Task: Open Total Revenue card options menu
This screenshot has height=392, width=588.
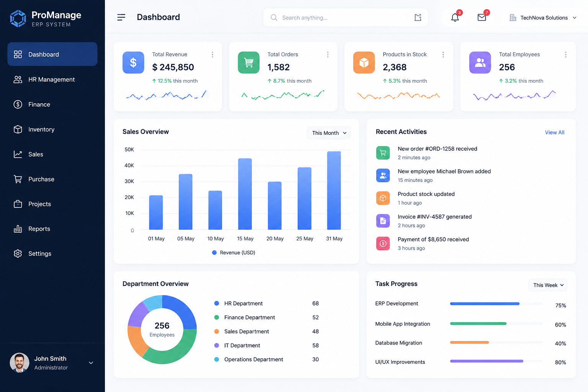Action: pyautogui.click(x=212, y=55)
